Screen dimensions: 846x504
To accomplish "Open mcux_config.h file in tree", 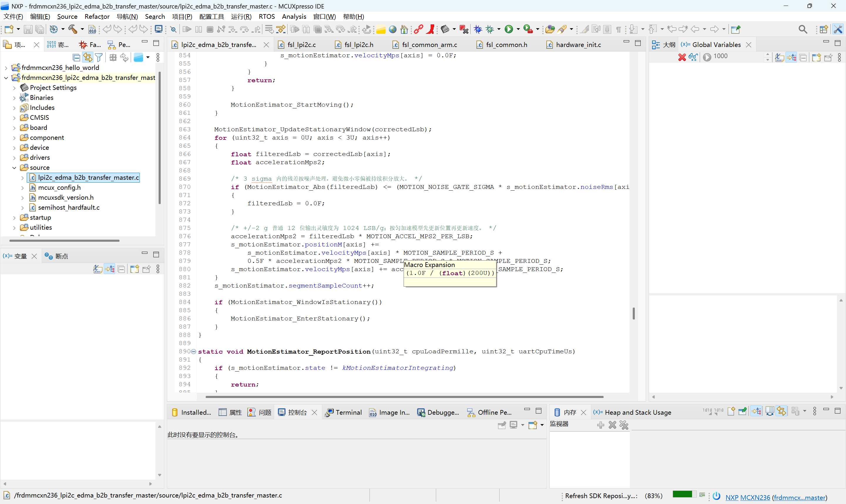I will click(x=59, y=187).
